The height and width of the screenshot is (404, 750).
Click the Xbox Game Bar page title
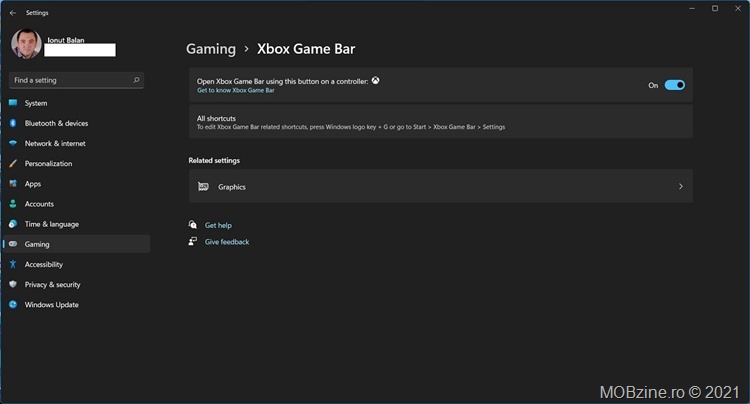[x=306, y=49]
